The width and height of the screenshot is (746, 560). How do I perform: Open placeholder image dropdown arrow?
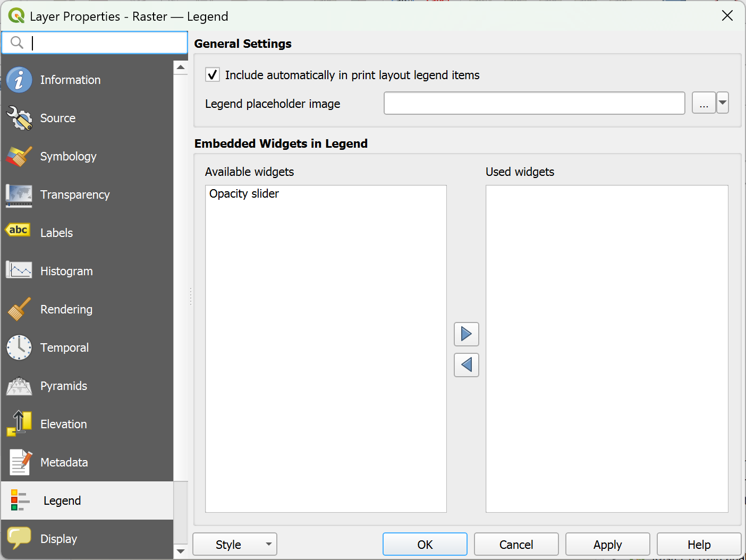[723, 103]
